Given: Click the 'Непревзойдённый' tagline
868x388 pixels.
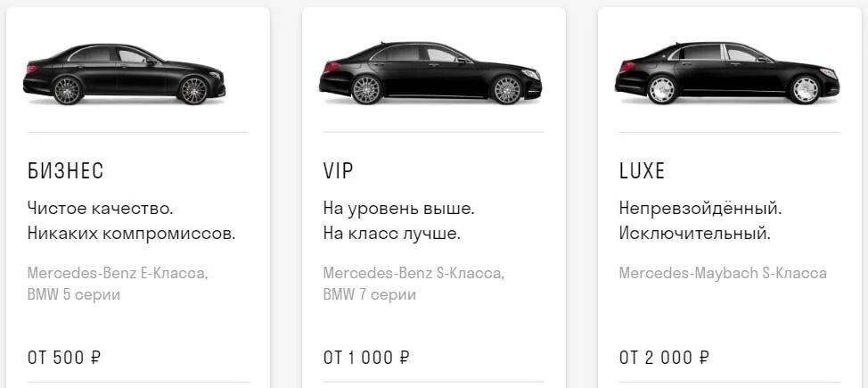Looking at the screenshot, I should coord(700,209).
